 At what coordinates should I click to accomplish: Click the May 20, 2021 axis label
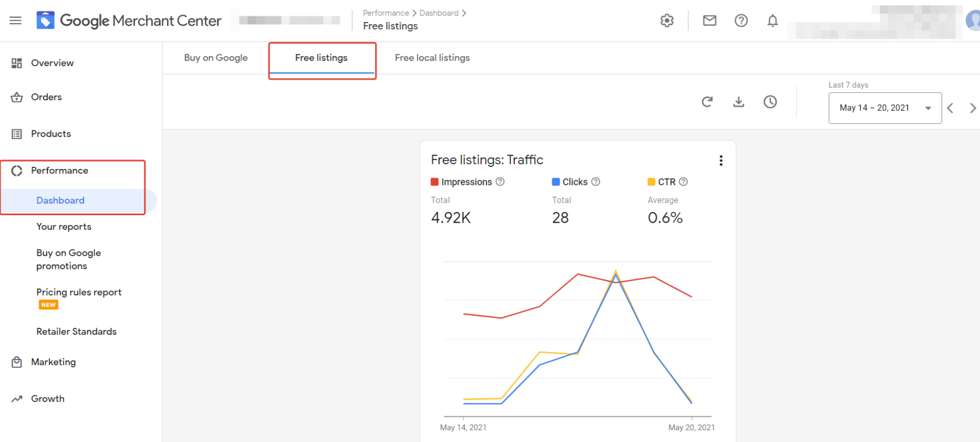691,428
